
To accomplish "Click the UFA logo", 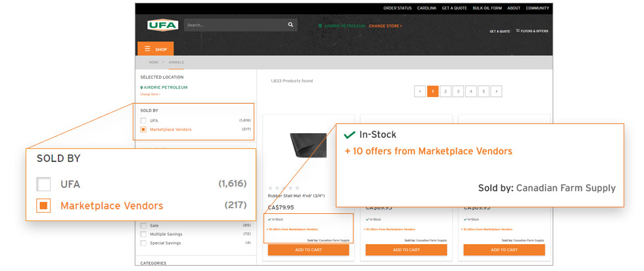I will click(162, 25).
